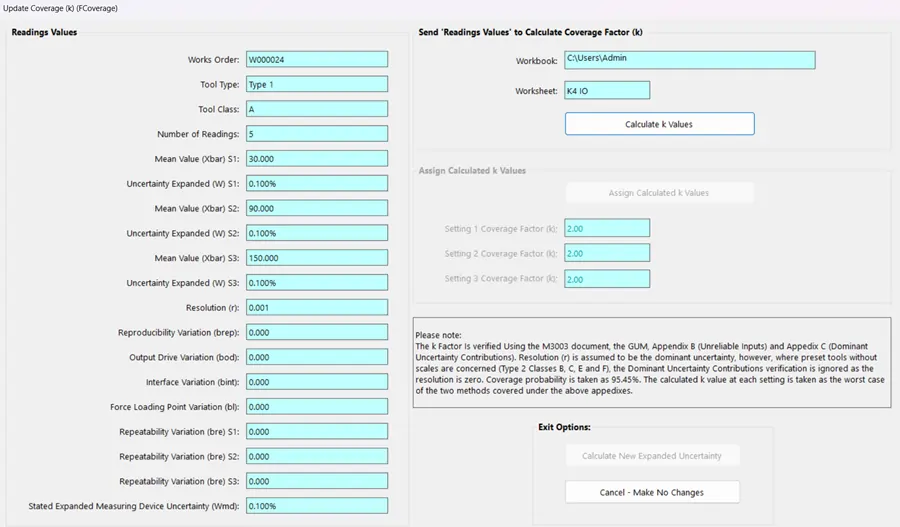The image size is (900, 527).
Task: Focus the Number of Readings field
Action: [317, 134]
